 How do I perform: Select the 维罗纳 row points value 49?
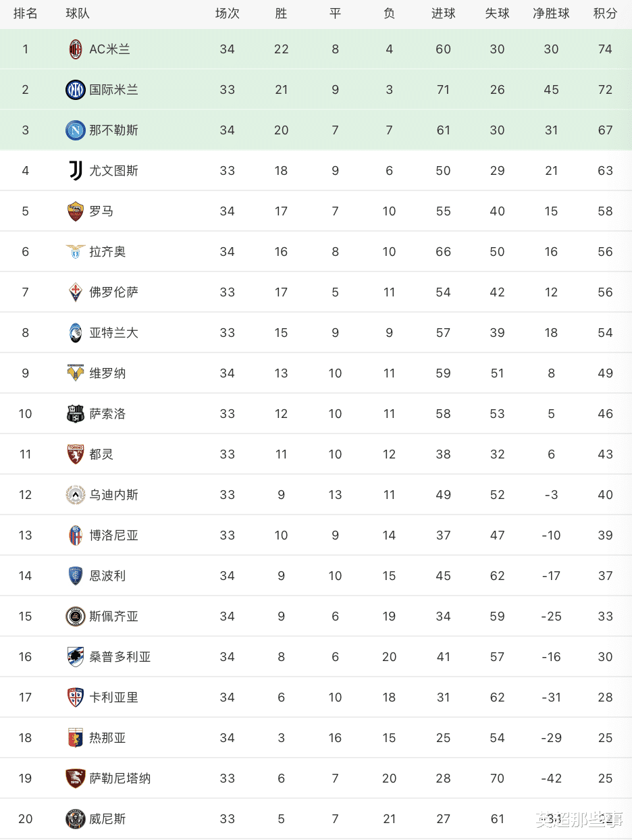pyautogui.click(x=605, y=373)
